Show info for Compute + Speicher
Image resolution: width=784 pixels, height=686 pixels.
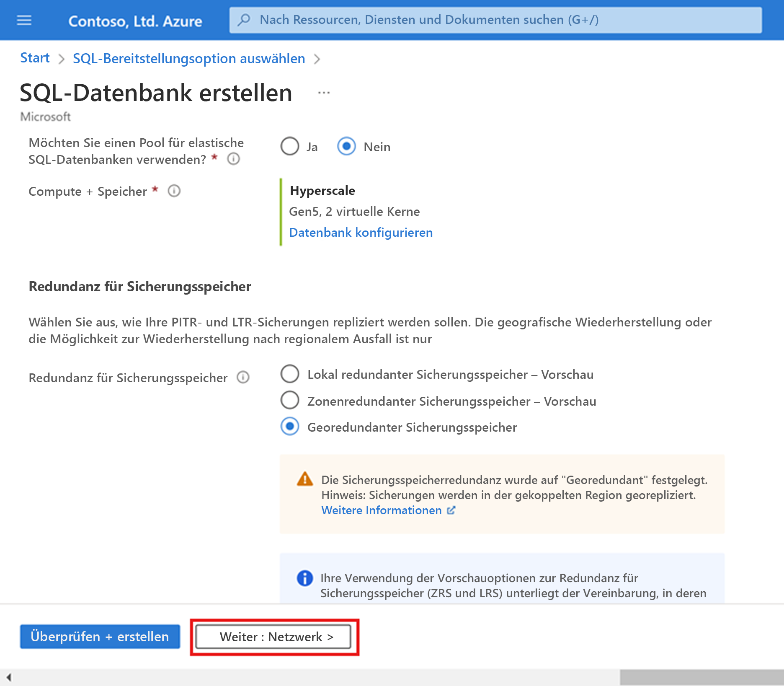click(x=174, y=191)
